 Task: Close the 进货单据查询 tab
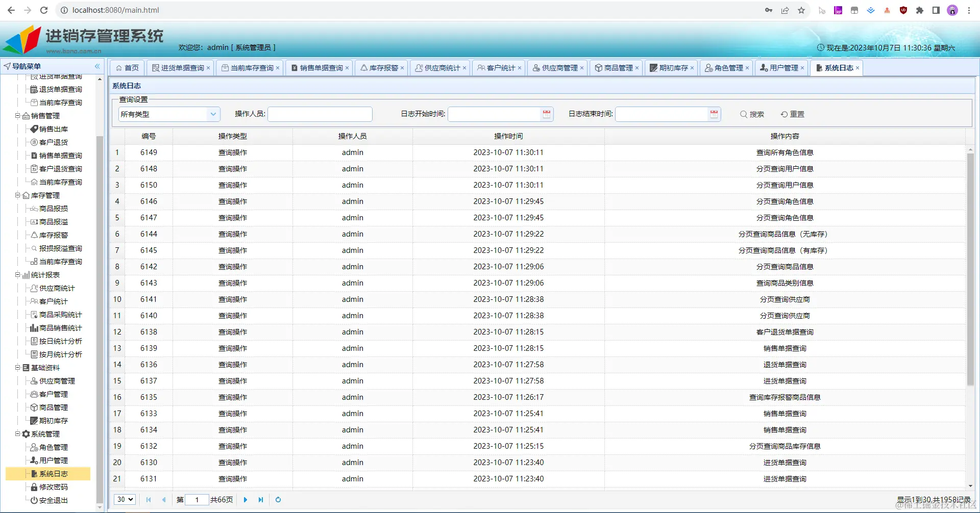(208, 68)
